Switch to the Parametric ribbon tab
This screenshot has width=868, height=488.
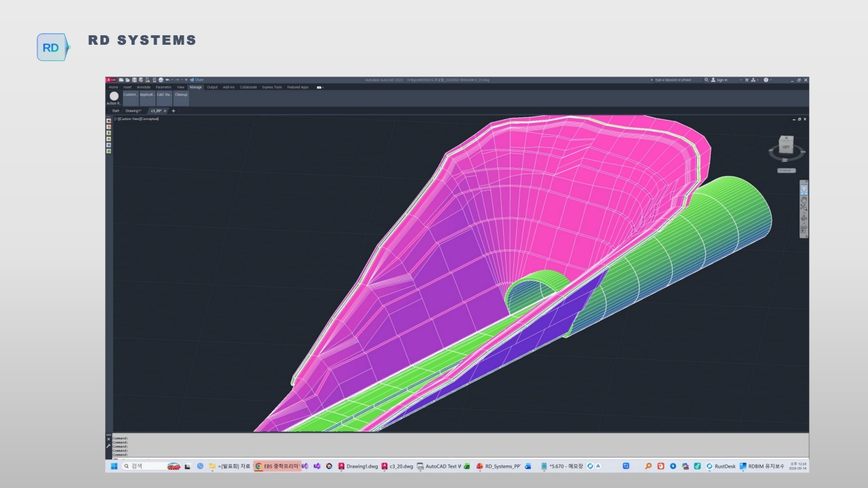(163, 87)
